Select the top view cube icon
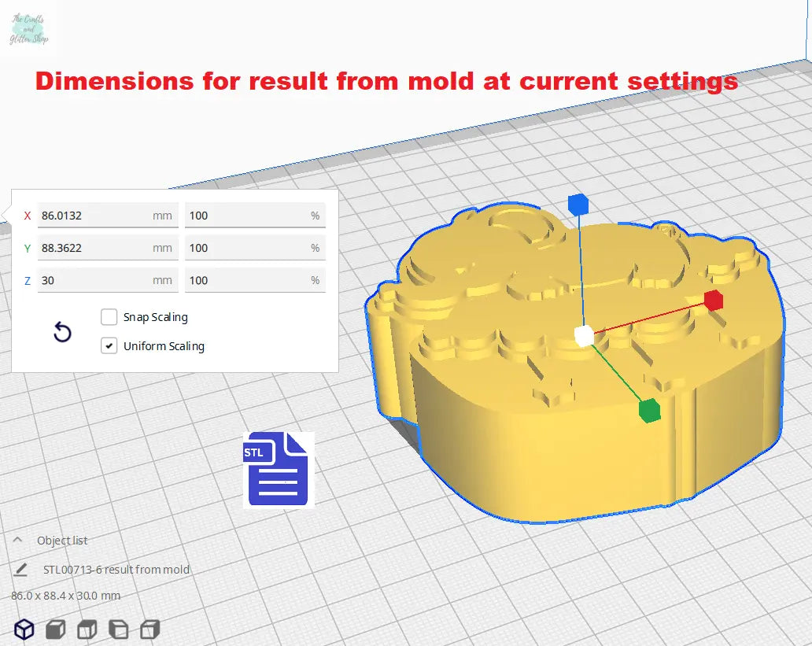The image size is (812, 646). pos(87,629)
